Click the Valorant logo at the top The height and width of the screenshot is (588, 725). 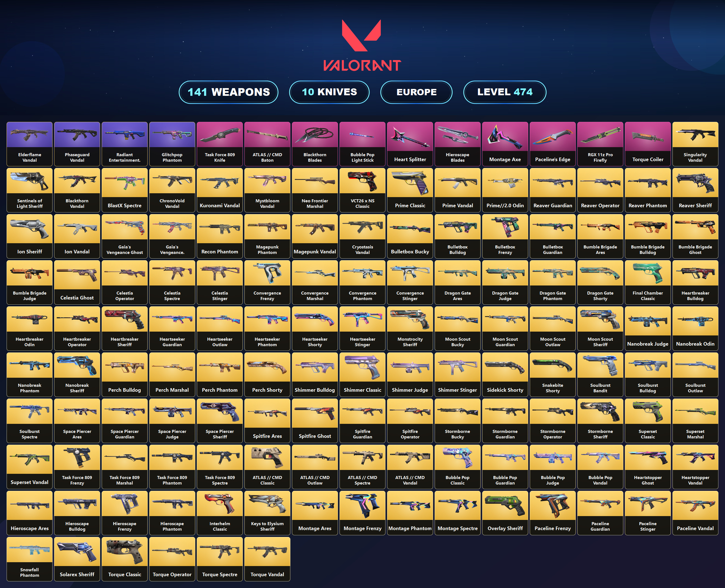[362, 45]
